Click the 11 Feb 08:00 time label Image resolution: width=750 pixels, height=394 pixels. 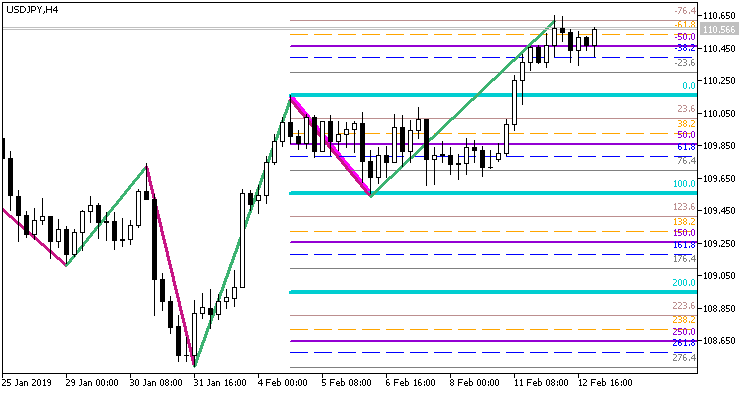(x=540, y=383)
